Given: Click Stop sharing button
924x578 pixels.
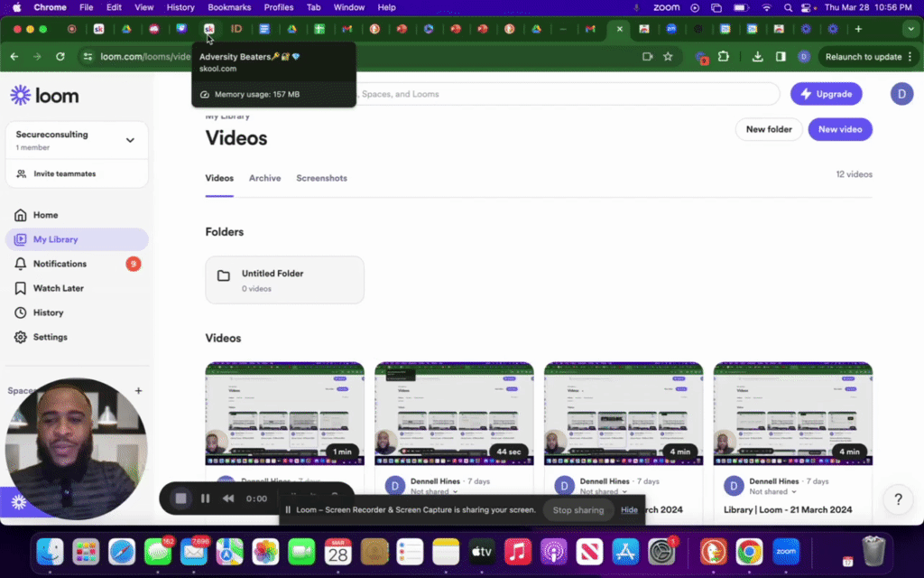Looking at the screenshot, I should coord(578,510).
